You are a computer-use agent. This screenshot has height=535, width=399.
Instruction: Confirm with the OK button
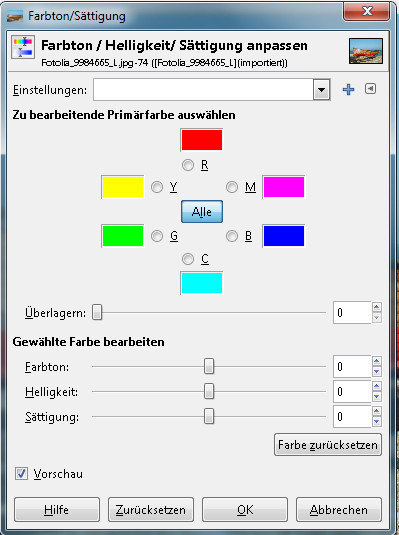245,510
